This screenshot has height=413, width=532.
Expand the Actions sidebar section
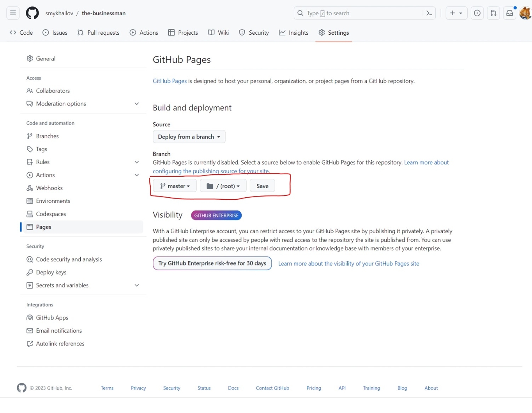(83, 175)
